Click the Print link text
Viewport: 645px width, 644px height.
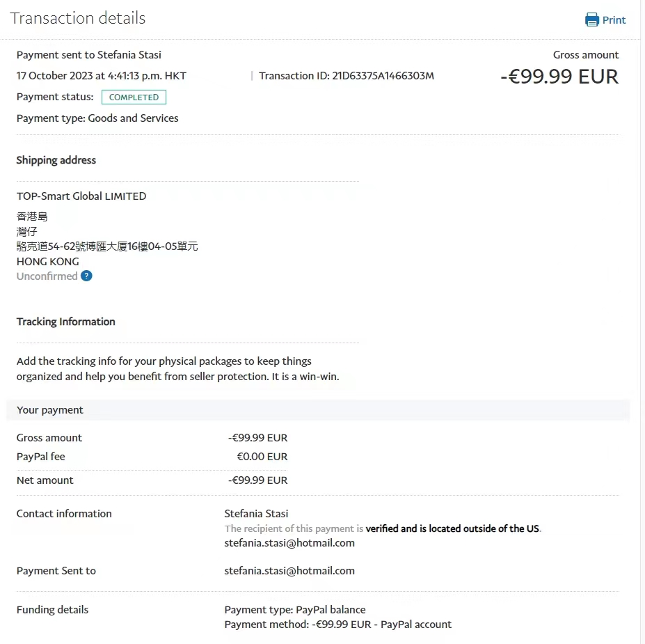point(614,20)
